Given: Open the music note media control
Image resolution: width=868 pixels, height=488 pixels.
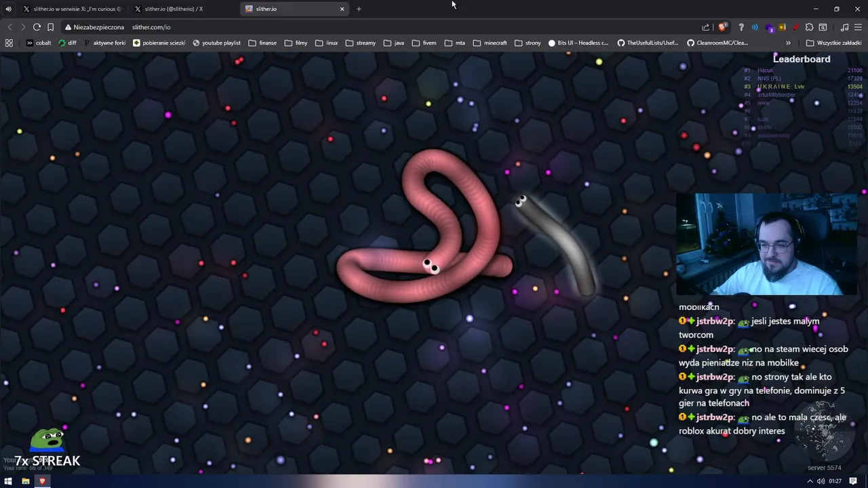Looking at the screenshot, I should [844, 27].
